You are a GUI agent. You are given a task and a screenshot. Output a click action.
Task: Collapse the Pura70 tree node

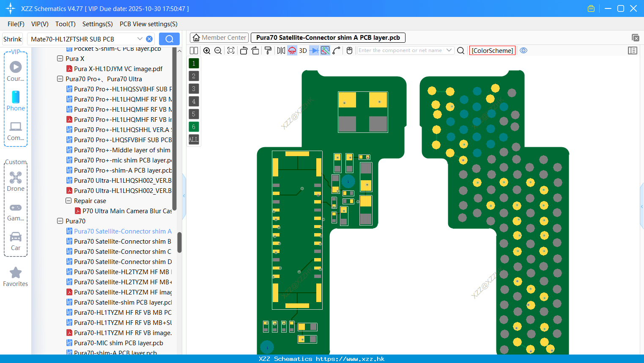click(60, 221)
